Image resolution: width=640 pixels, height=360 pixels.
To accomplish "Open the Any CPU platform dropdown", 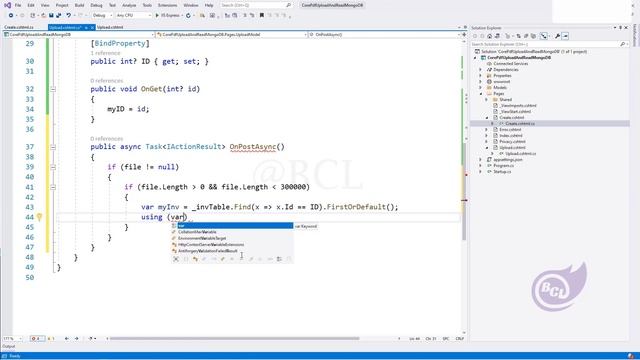I will [133, 15].
